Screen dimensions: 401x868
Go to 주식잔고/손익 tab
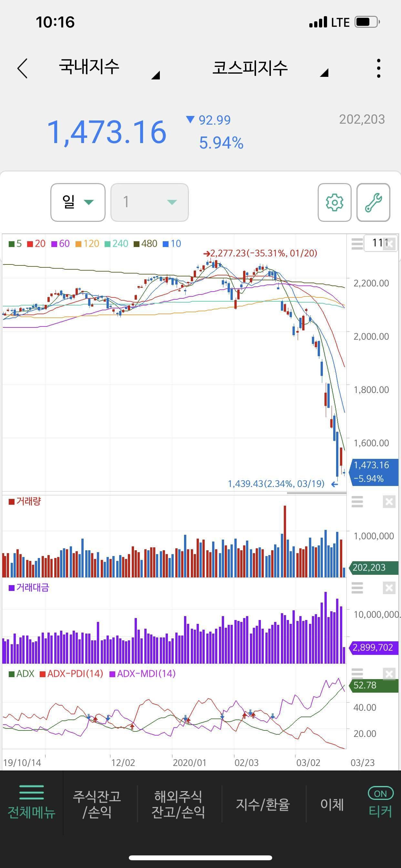tap(97, 804)
